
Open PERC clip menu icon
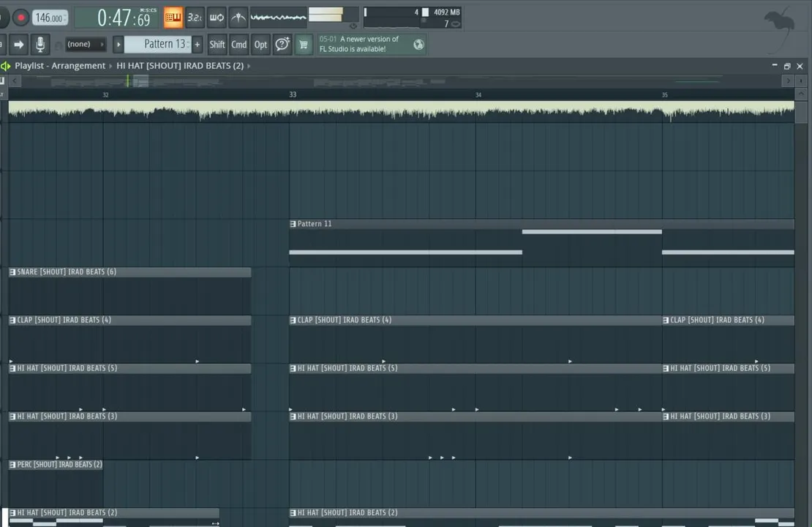[12, 465]
